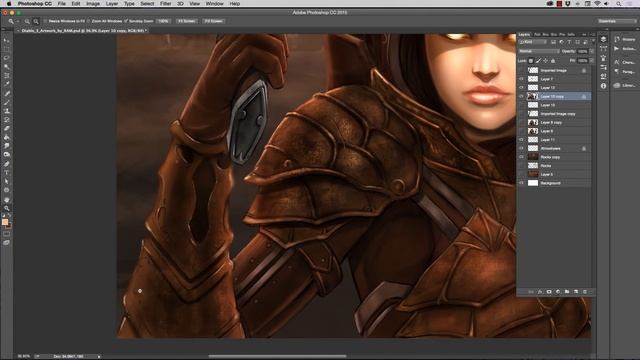Image resolution: width=640 pixels, height=360 pixels.
Task: Select the Horizontal Type tool
Action: [7, 173]
